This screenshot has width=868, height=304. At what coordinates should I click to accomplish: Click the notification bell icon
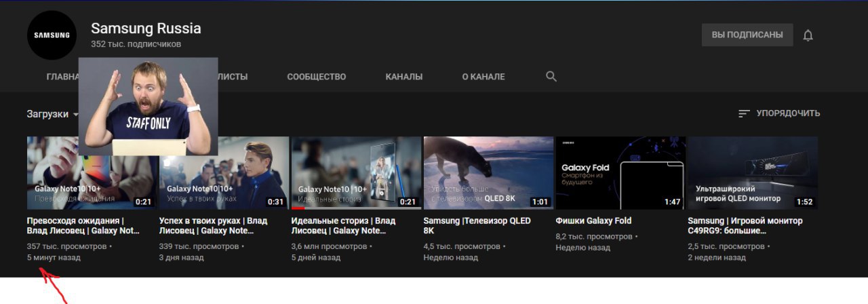coord(808,35)
